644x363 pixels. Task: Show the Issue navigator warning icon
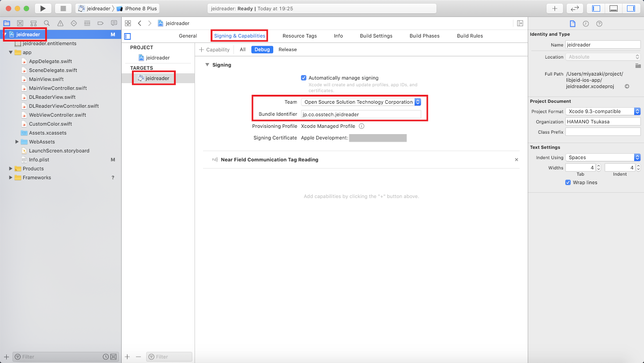tap(60, 23)
